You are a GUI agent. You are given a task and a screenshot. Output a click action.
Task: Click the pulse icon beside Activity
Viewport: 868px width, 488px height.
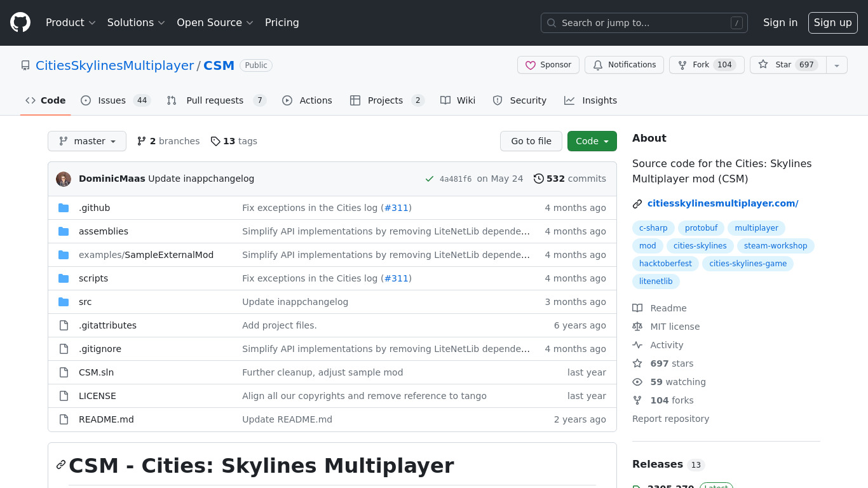[x=637, y=345]
